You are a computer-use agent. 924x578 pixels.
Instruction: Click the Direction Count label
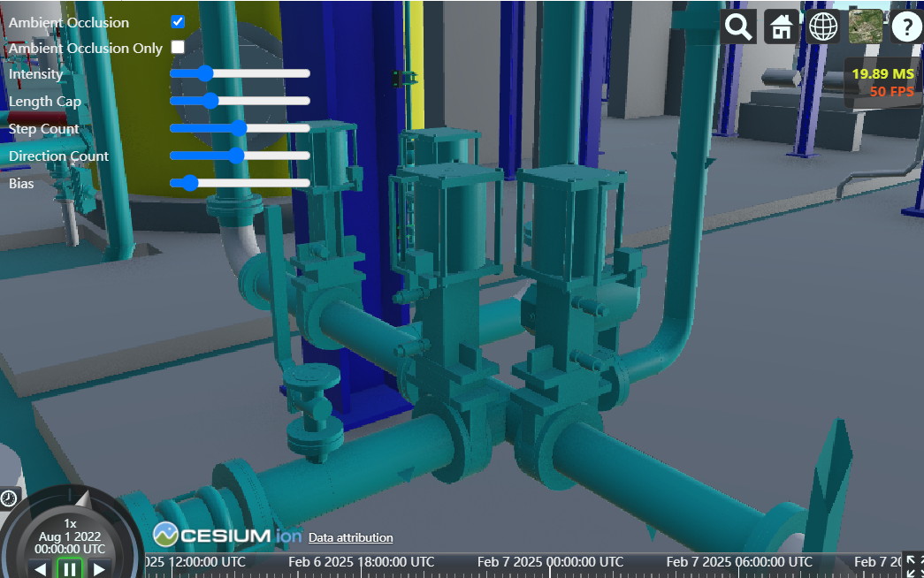coord(58,156)
